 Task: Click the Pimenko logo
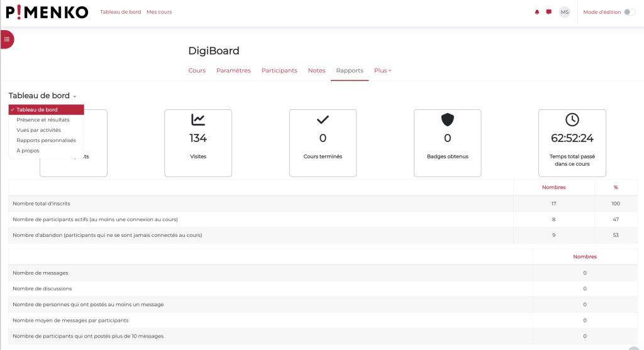pyautogui.click(x=47, y=12)
